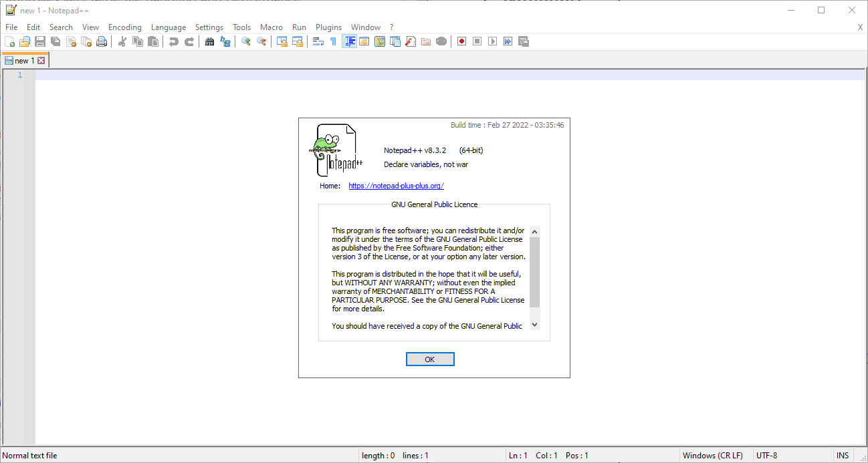The height and width of the screenshot is (463, 868).
Task: Toggle Word Wrap on the toolbar
Action: (x=317, y=41)
